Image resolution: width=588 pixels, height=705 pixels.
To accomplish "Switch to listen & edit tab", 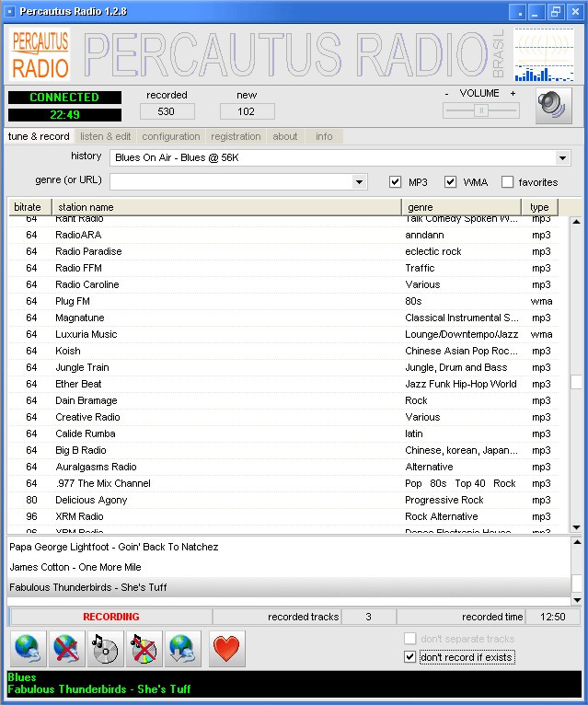I will click(105, 136).
